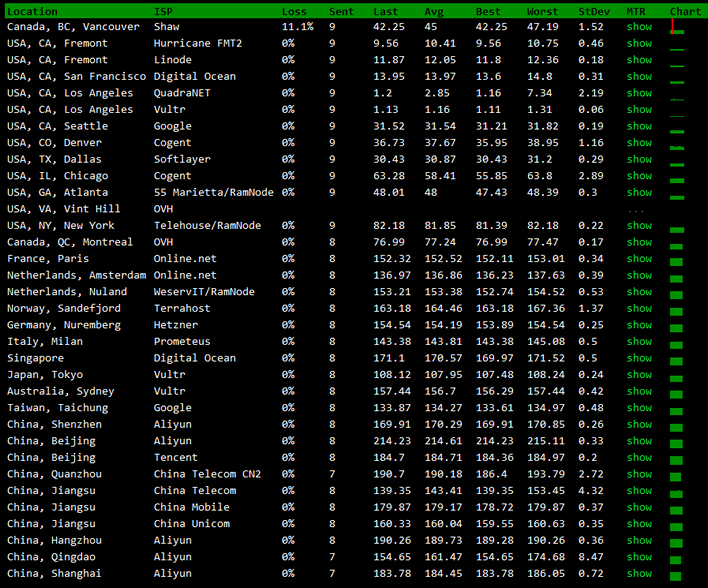Show MTR for Sydney Vultr
Screen dimensions: 708x588
coord(639,391)
